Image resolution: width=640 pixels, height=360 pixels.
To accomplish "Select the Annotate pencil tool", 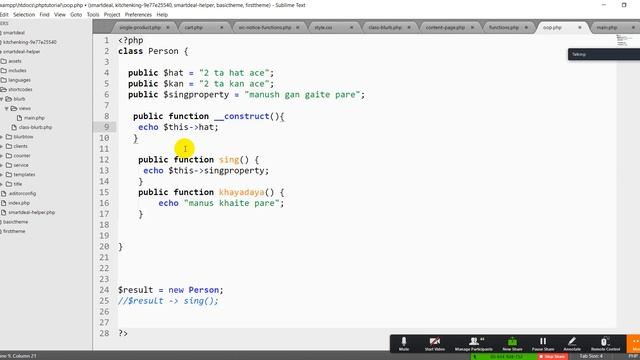I will tap(572, 344).
